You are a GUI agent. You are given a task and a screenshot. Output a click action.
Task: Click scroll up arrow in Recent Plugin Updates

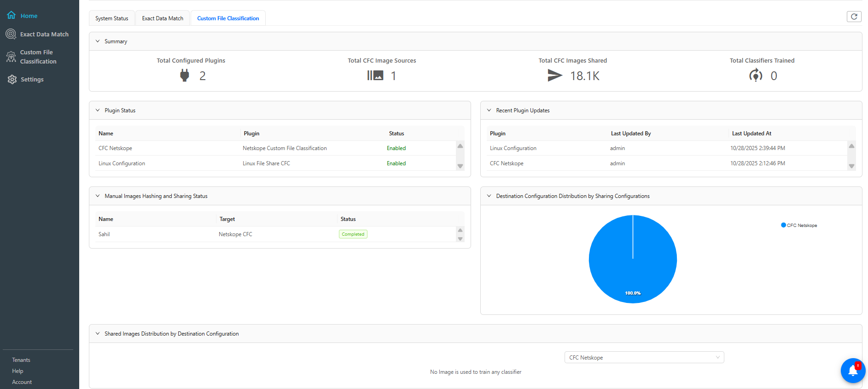click(851, 146)
